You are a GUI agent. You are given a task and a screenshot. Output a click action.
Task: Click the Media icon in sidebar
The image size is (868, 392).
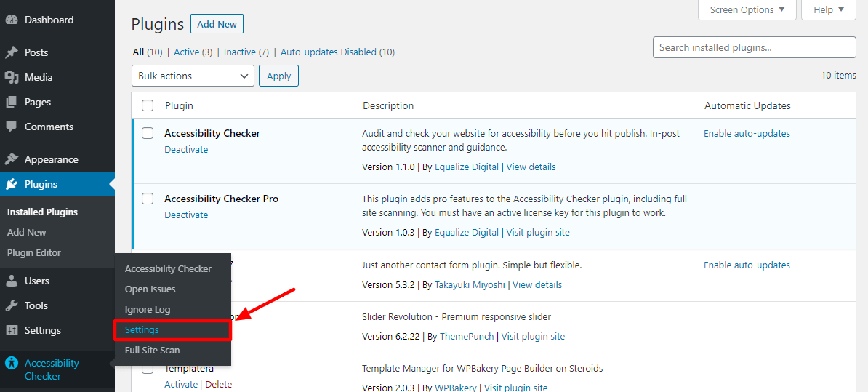(12, 78)
